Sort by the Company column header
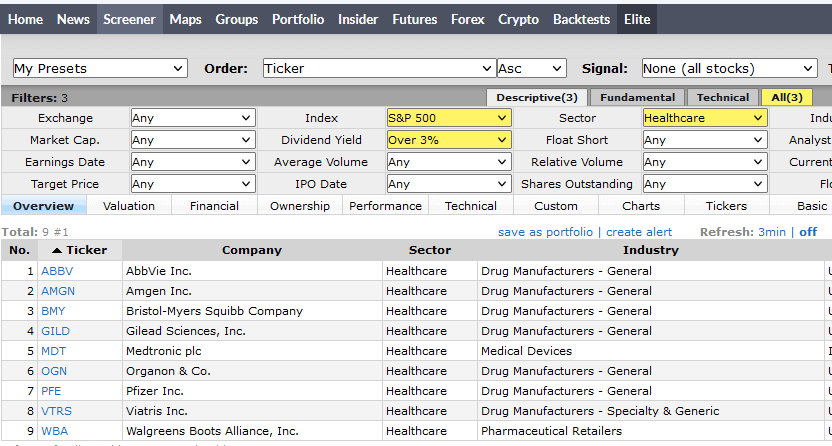 [x=252, y=250]
